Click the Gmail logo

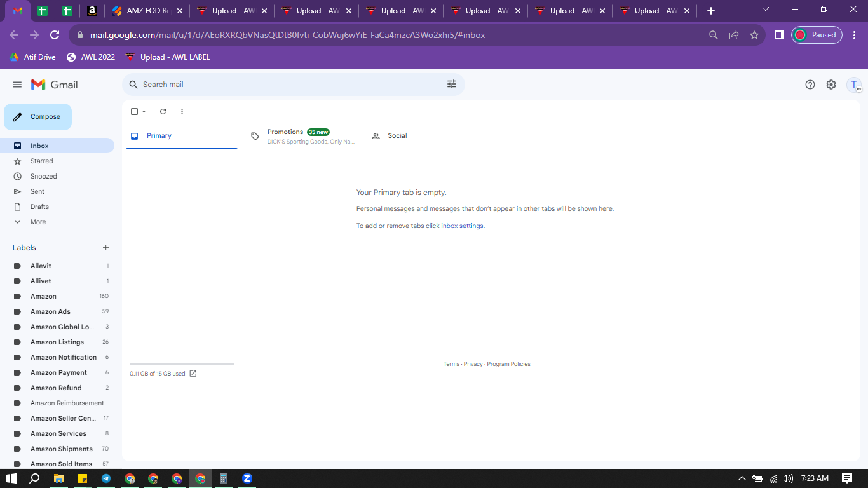tap(55, 85)
